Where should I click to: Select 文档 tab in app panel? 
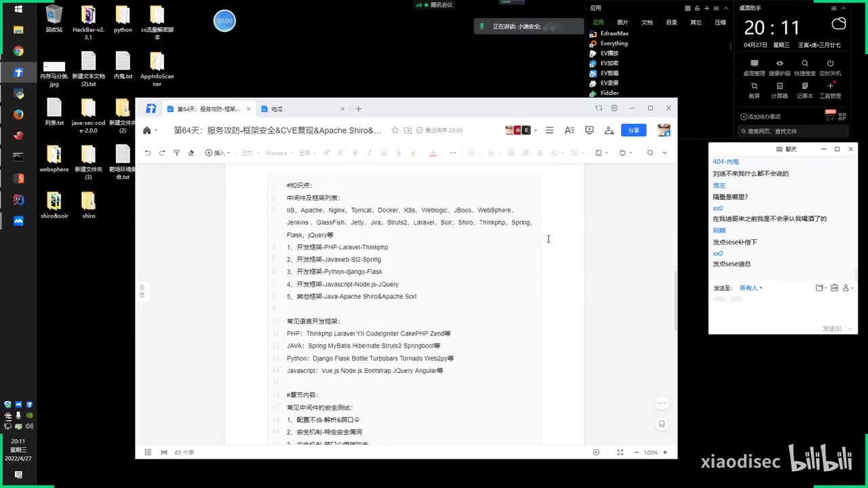pos(647,22)
